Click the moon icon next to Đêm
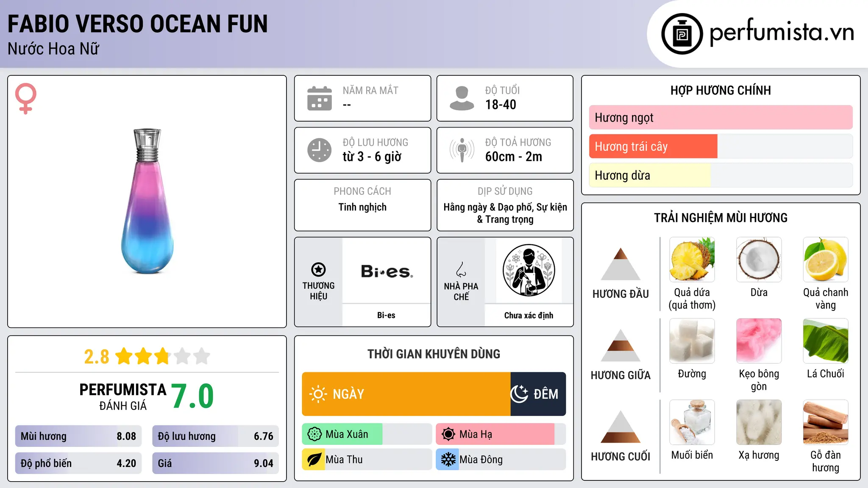The height and width of the screenshot is (488, 868). [519, 394]
